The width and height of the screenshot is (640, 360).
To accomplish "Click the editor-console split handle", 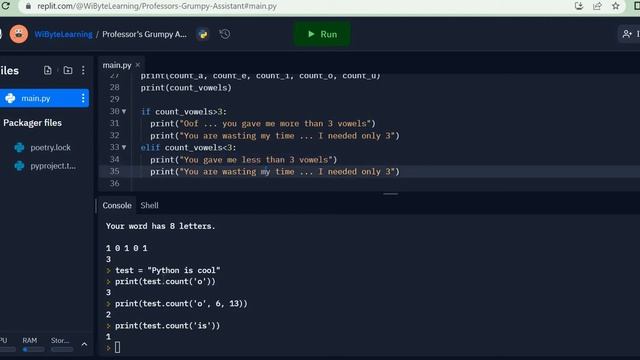I will [x=391, y=194].
